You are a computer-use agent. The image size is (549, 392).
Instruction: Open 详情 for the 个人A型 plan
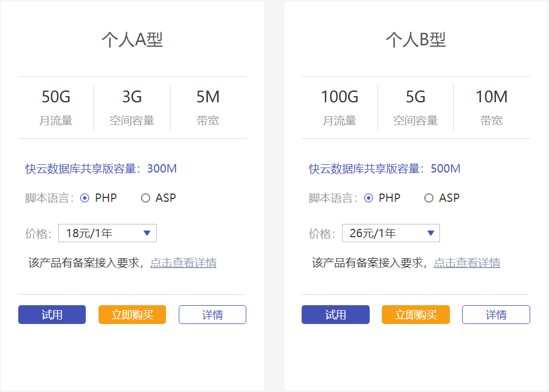coord(213,315)
